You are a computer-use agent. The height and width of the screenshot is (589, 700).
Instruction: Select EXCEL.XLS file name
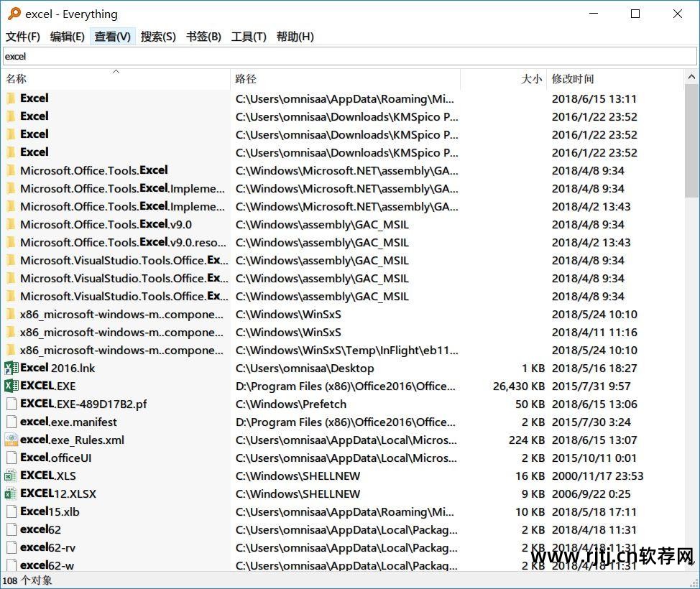point(48,476)
